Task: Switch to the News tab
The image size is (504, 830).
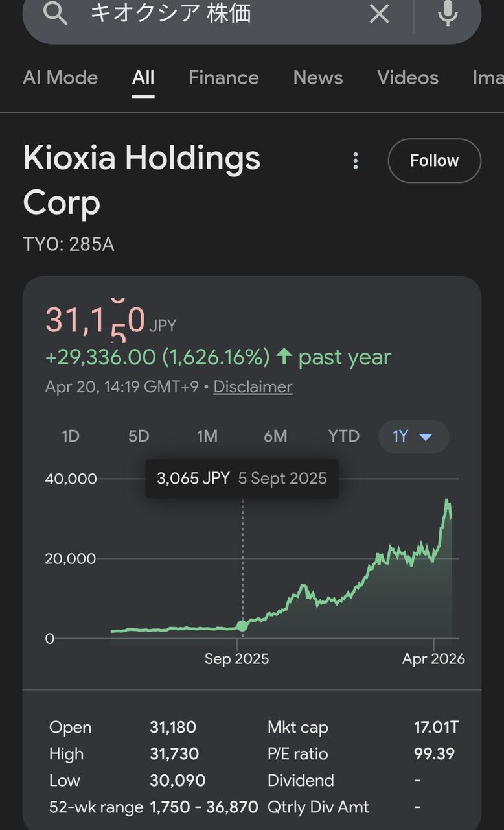Action: tap(317, 78)
